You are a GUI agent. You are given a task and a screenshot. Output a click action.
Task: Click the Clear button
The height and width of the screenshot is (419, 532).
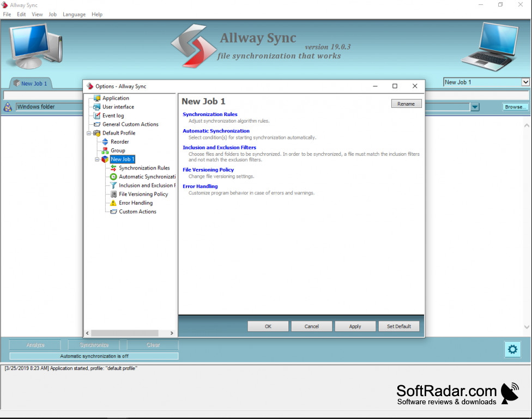153,345
